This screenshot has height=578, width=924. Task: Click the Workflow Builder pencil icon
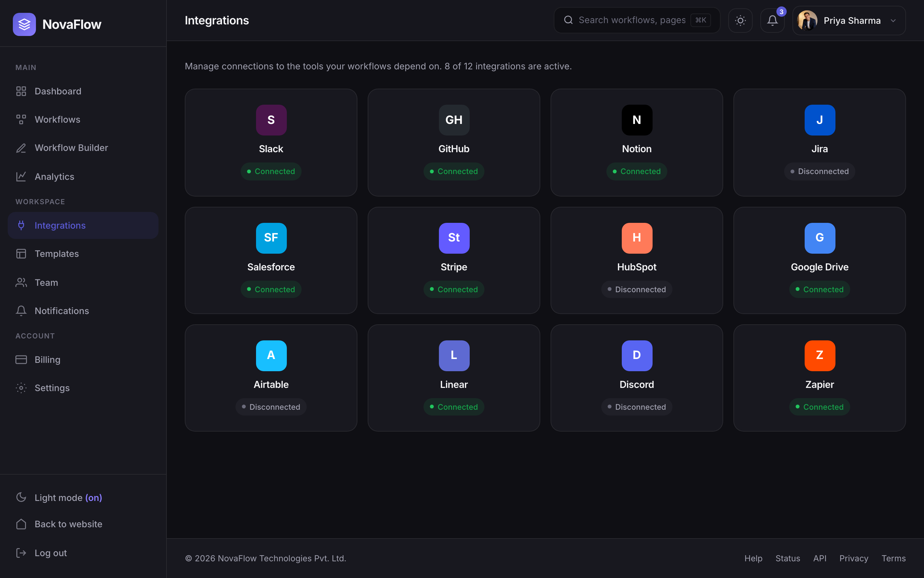pos(21,148)
